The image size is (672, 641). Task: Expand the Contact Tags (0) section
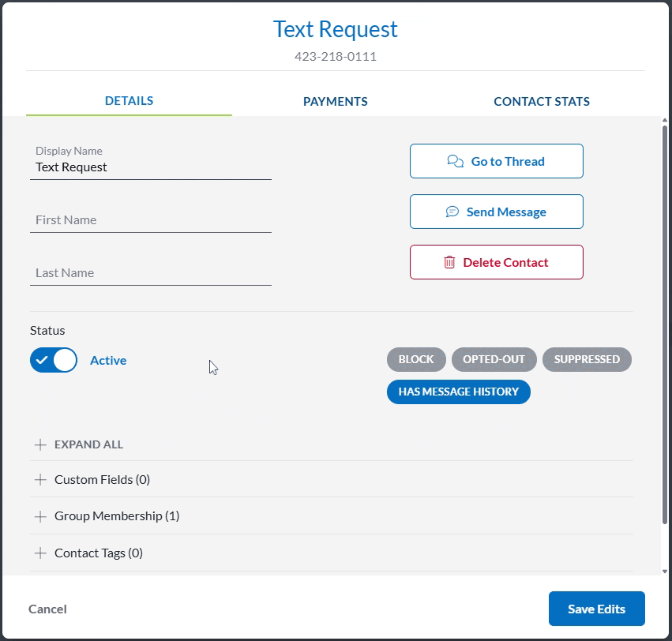click(332, 553)
